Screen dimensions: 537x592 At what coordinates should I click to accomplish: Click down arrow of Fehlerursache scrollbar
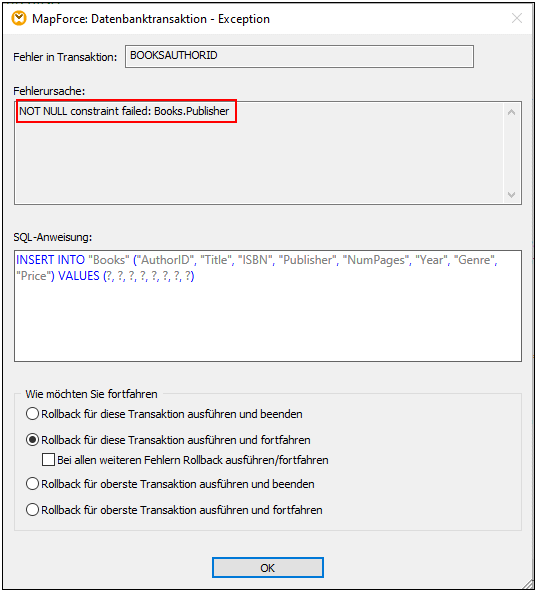click(511, 195)
